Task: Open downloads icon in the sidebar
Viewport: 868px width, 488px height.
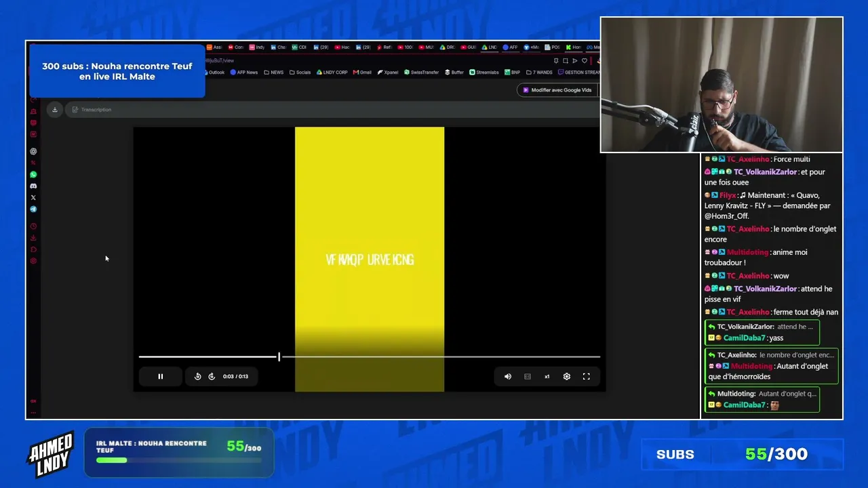Action: pos(33,238)
